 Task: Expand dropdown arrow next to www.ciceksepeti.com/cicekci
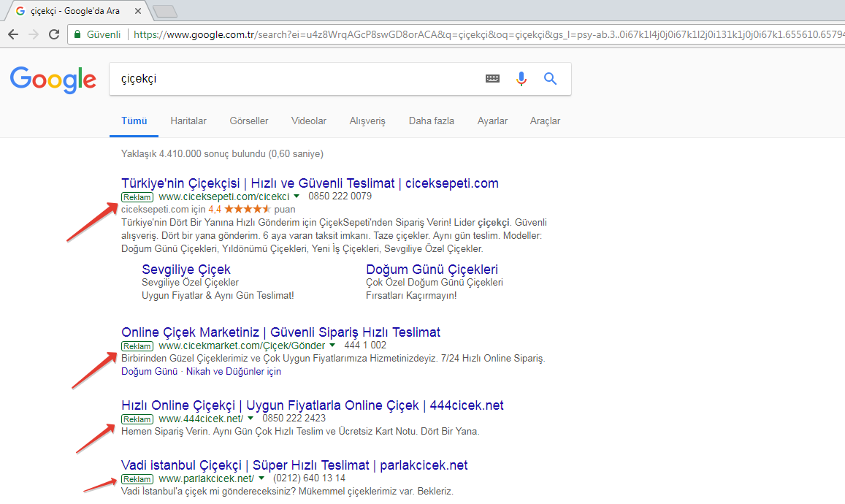(x=297, y=196)
